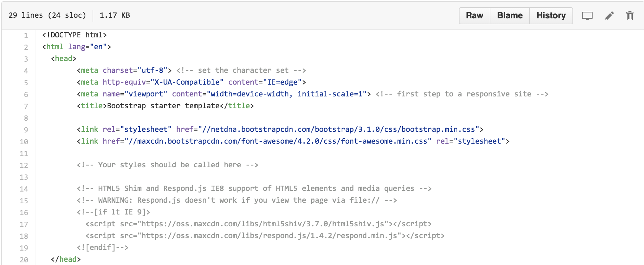Click the "Bootstrap starter template" title text
Viewport: 644px width, 265px height.
click(163, 106)
